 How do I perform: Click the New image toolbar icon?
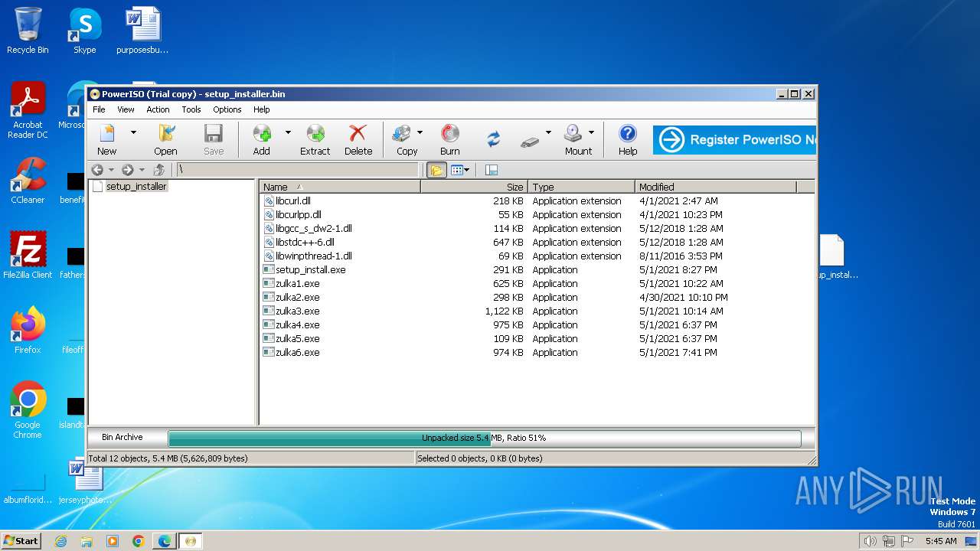coord(107,139)
